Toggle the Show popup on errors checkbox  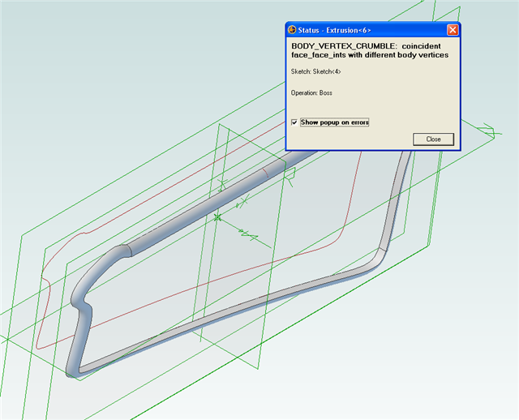(x=294, y=122)
